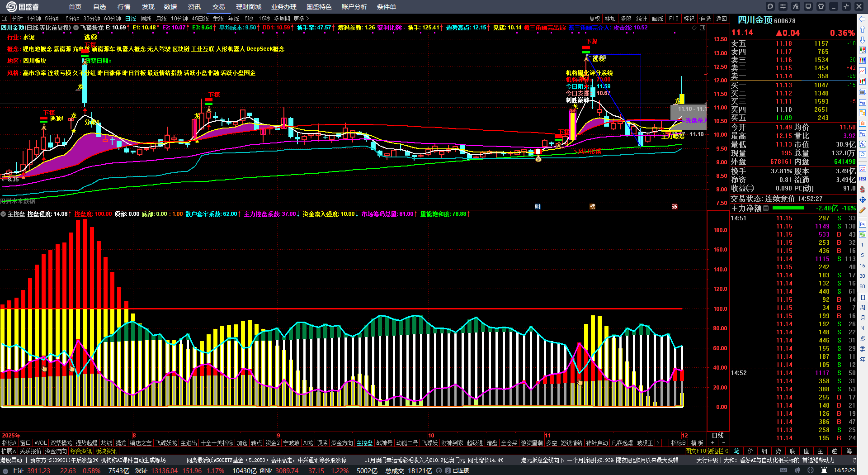This screenshot has width=868, height=475.
Task: Click the screen layout monitor icon
Action: tap(808, 6)
